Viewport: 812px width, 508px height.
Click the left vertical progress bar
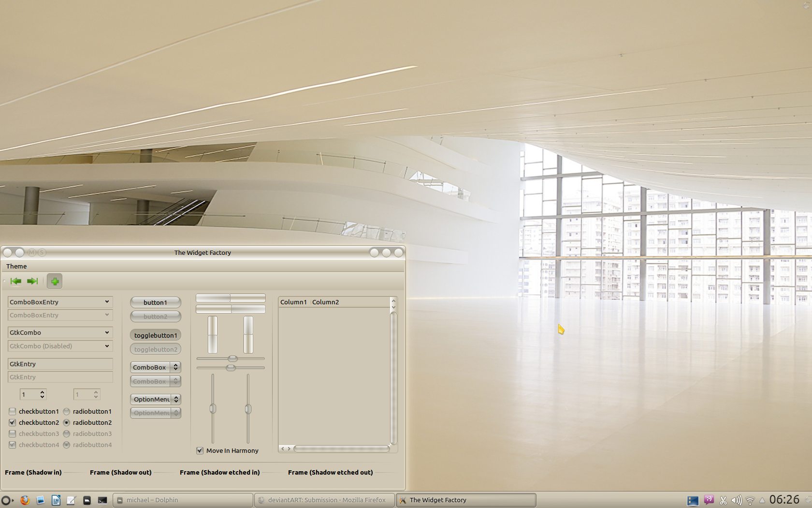point(213,335)
